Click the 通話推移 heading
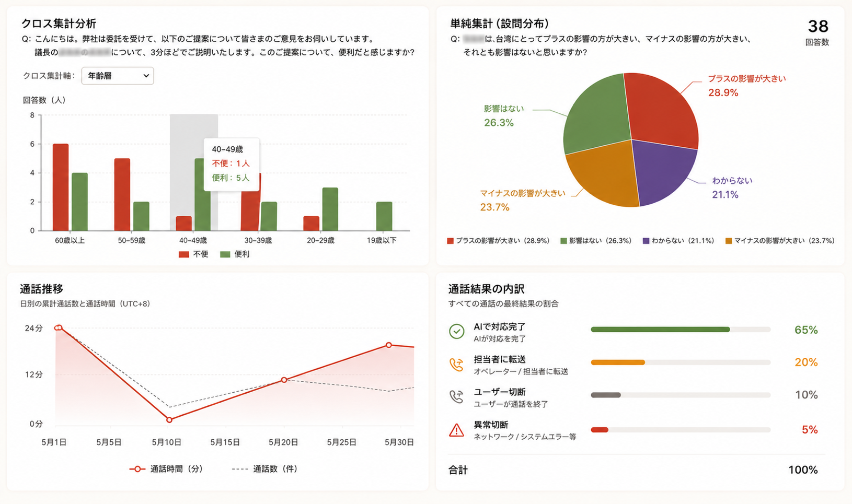 [41, 289]
